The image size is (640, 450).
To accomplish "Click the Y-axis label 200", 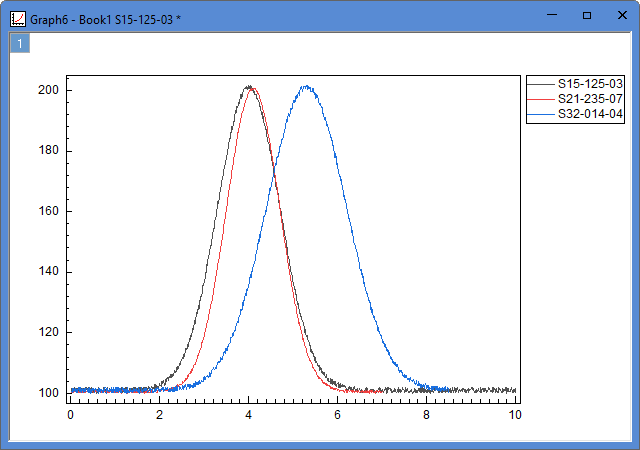I will coord(49,90).
